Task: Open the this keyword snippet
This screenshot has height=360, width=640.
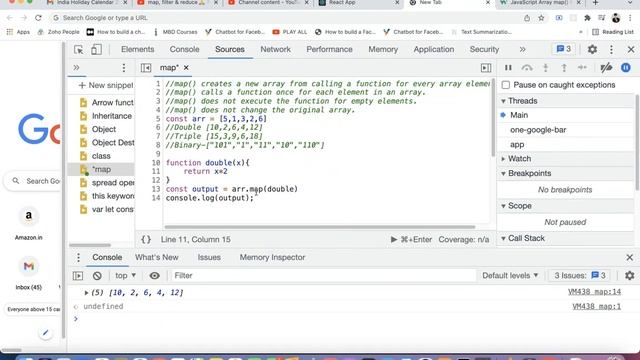Action: [x=107, y=196]
